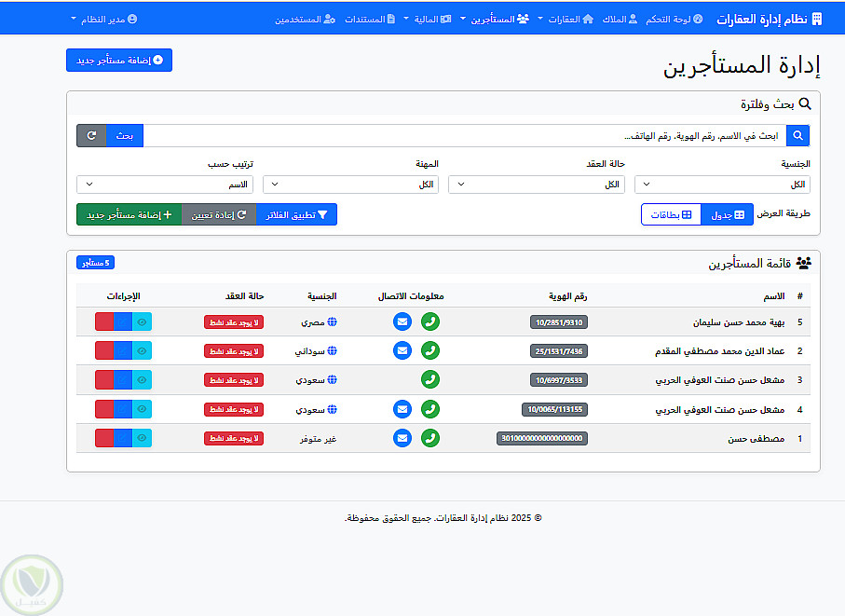Click رقم الهوية column header
The width and height of the screenshot is (845, 616).
(568, 296)
